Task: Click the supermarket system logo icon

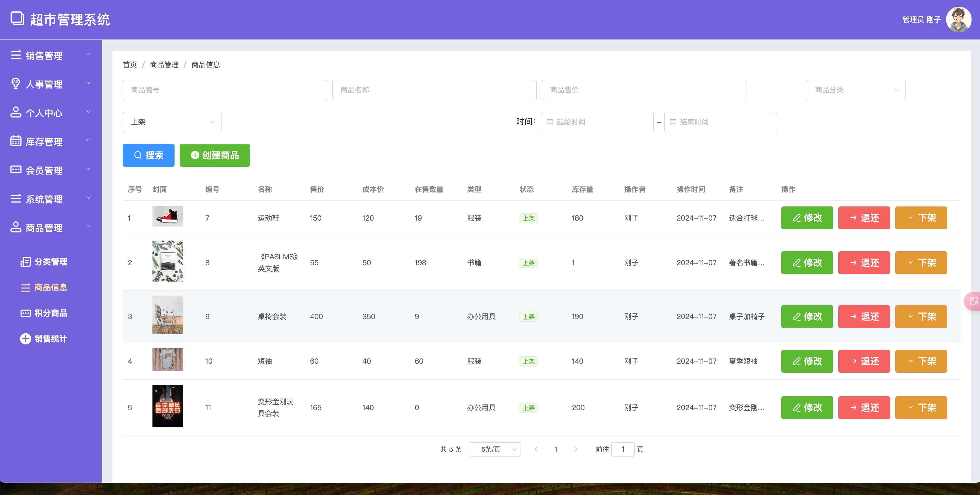Action: 17,19
